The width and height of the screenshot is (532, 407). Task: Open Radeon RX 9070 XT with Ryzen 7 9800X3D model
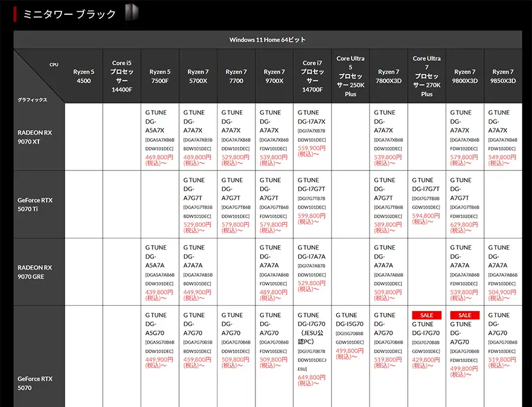(x=465, y=137)
